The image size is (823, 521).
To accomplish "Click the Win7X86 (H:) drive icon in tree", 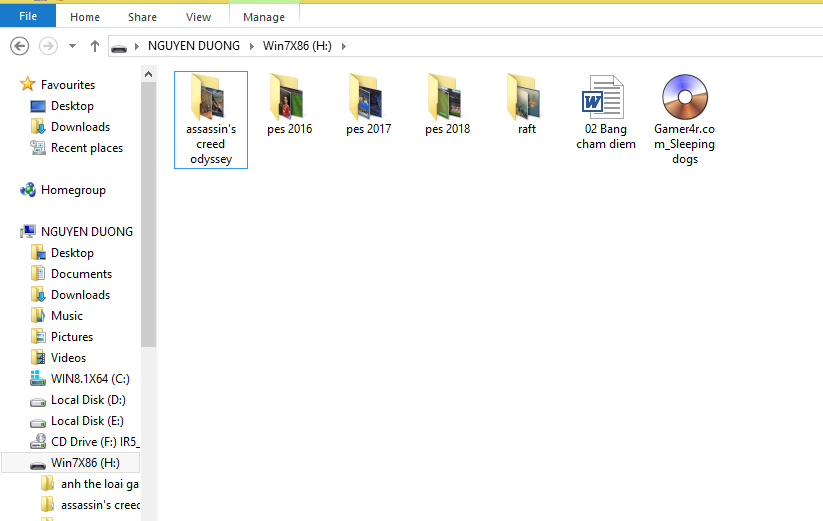I will pyautogui.click(x=38, y=465).
